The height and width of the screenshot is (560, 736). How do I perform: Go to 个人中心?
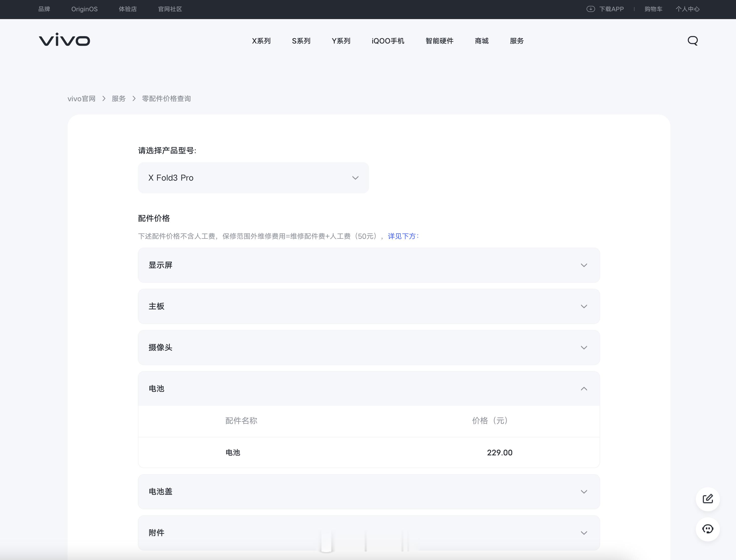pos(687,9)
